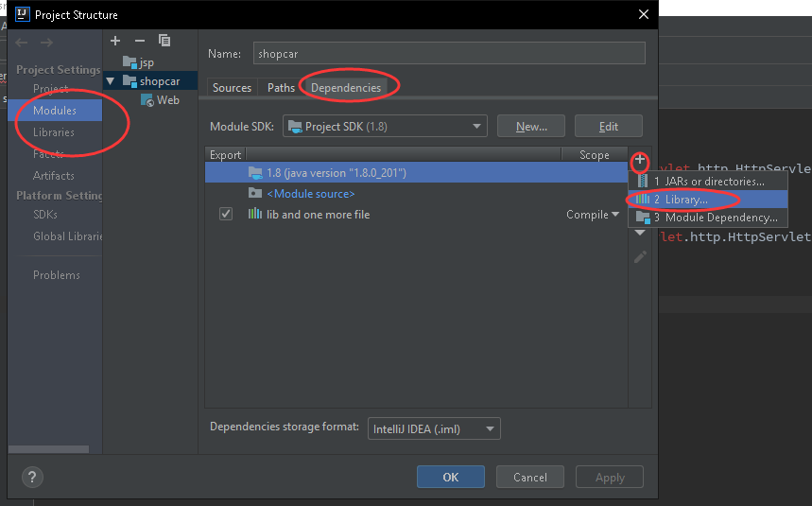812x506 pixels.
Task: Select Modules in the sidebar
Action: click(x=55, y=111)
